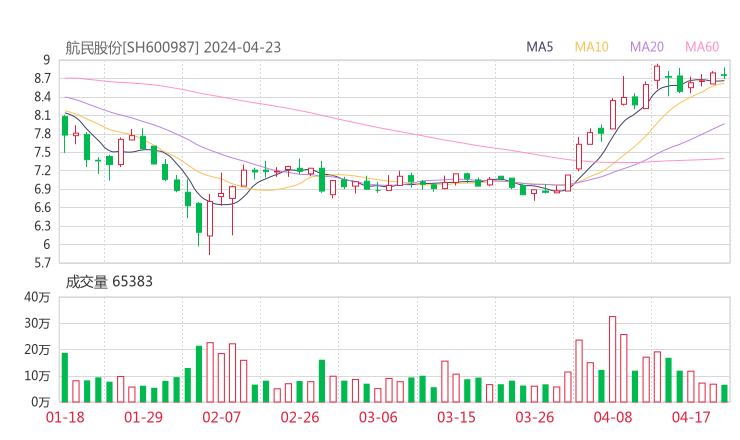Viewport: 740px width, 440px height.
Task: Click the tallest volume bar above 04-08
Action: coord(613,359)
